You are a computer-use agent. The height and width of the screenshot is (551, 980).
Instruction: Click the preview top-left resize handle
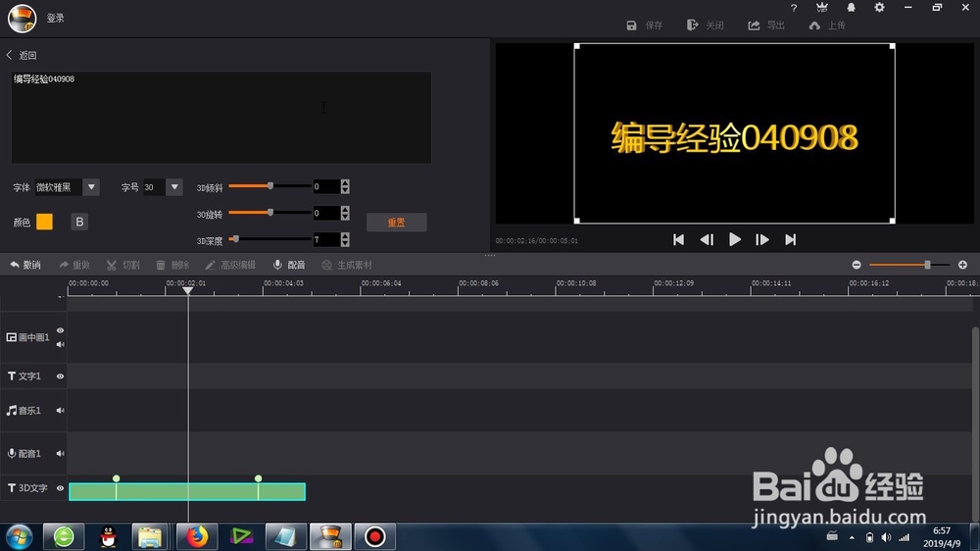click(577, 46)
